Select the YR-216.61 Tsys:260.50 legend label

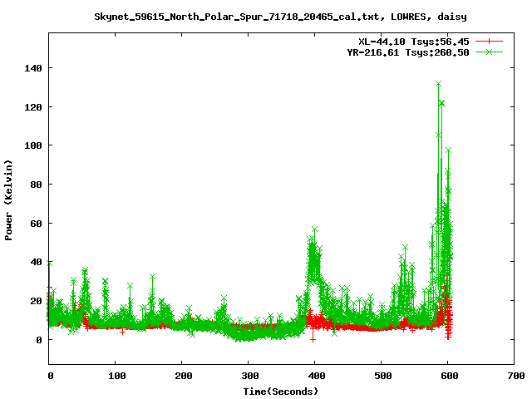[408, 52]
